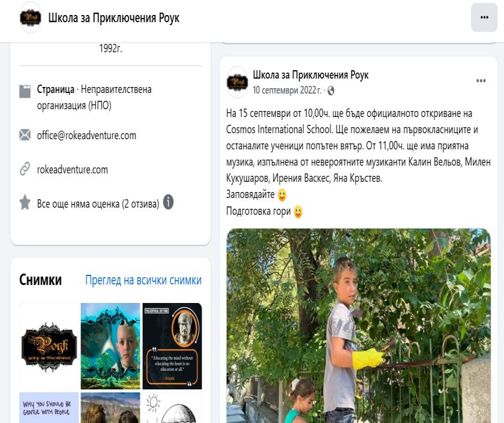Click the envelope email icon
Viewport: 504px width, 423px height.
[25, 135]
